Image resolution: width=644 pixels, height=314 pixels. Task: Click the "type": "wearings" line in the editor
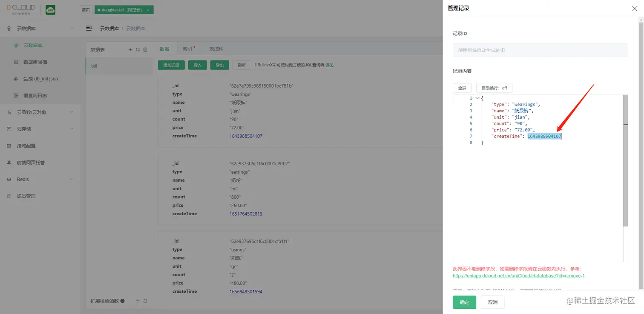[516, 104]
